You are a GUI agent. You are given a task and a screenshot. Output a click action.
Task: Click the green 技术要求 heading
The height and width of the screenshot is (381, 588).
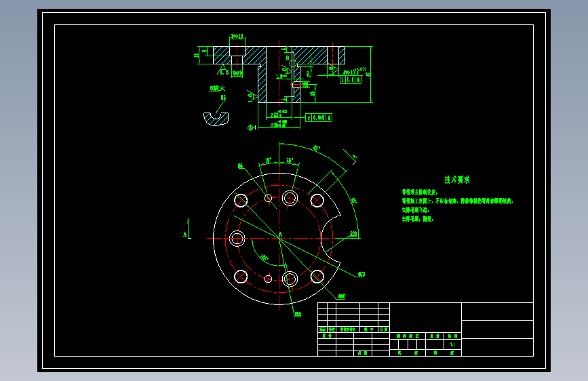pyautogui.click(x=456, y=180)
